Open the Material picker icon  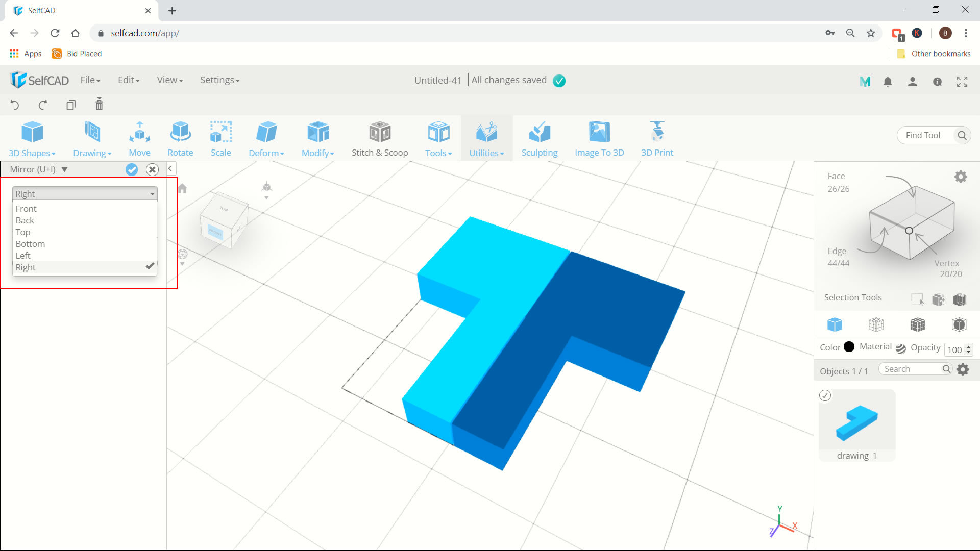point(901,348)
